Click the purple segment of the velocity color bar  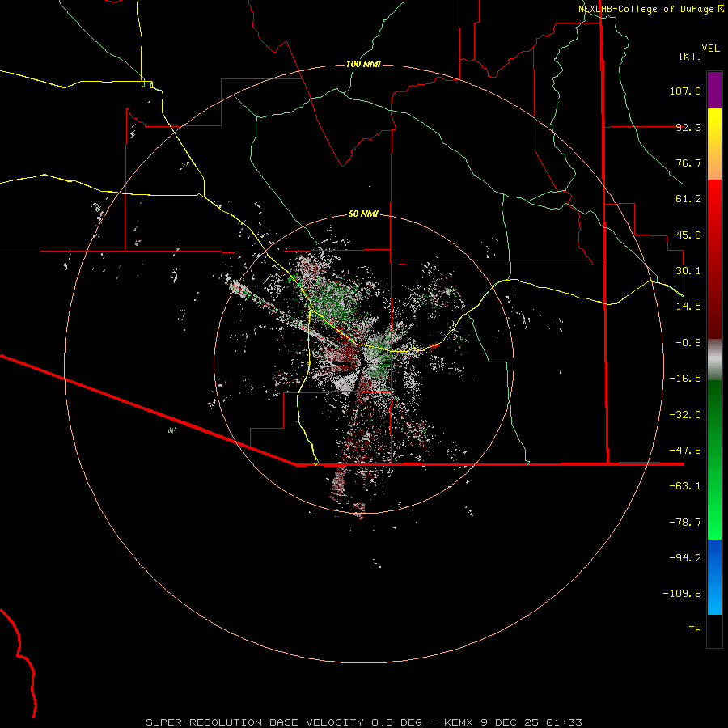pos(714,90)
